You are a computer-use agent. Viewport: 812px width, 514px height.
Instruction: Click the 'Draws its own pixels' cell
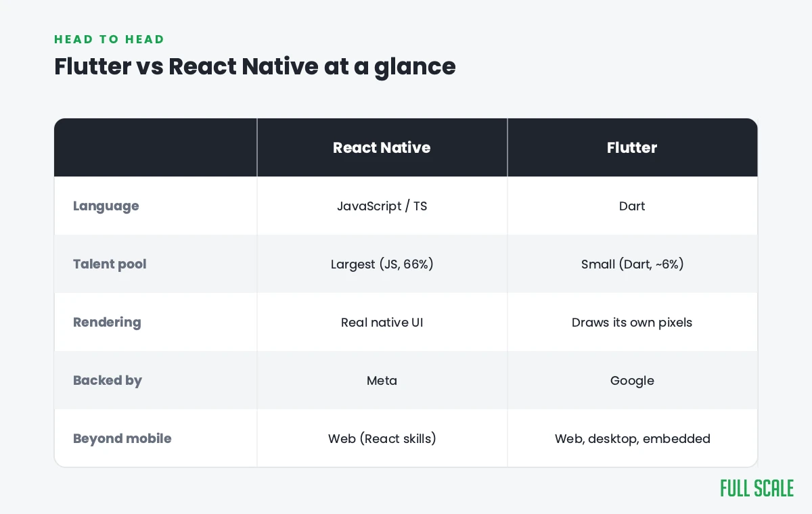point(632,322)
